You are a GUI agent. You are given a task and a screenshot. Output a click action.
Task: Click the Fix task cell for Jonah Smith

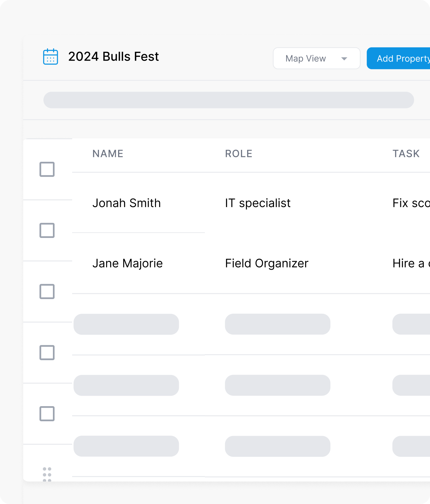coord(411,203)
